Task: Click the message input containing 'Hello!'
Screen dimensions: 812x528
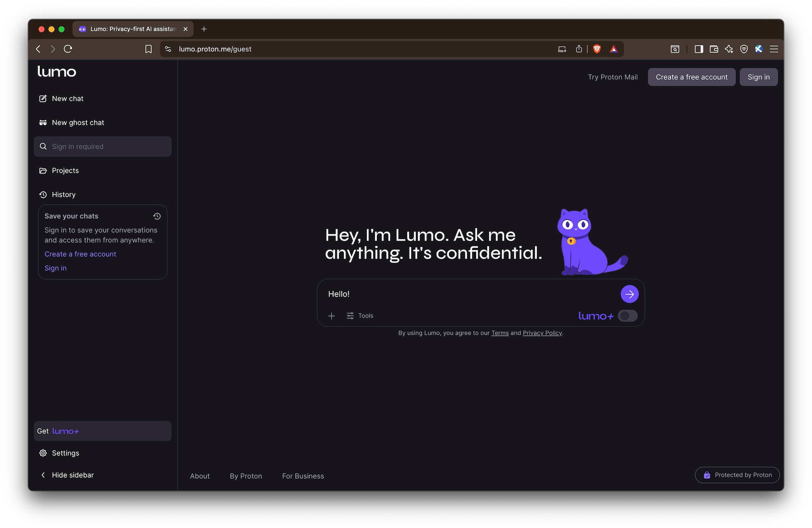Action: [x=471, y=294]
